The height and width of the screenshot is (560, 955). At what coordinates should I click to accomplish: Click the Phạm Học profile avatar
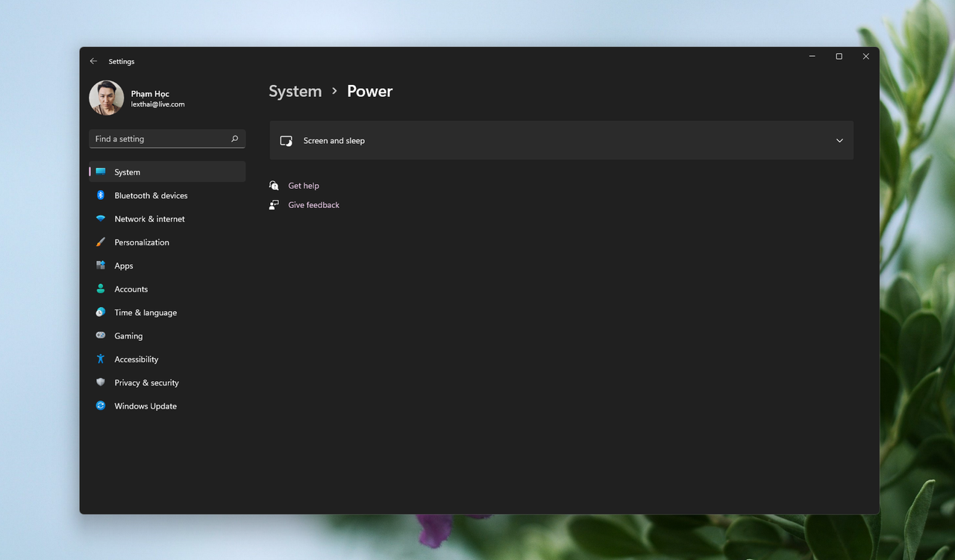[x=107, y=98]
